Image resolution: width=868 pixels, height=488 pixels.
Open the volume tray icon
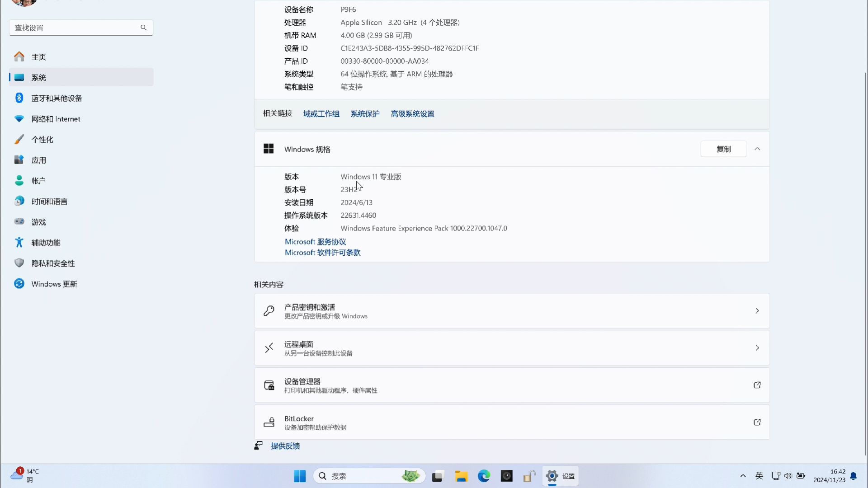pyautogui.click(x=788, y=476)
